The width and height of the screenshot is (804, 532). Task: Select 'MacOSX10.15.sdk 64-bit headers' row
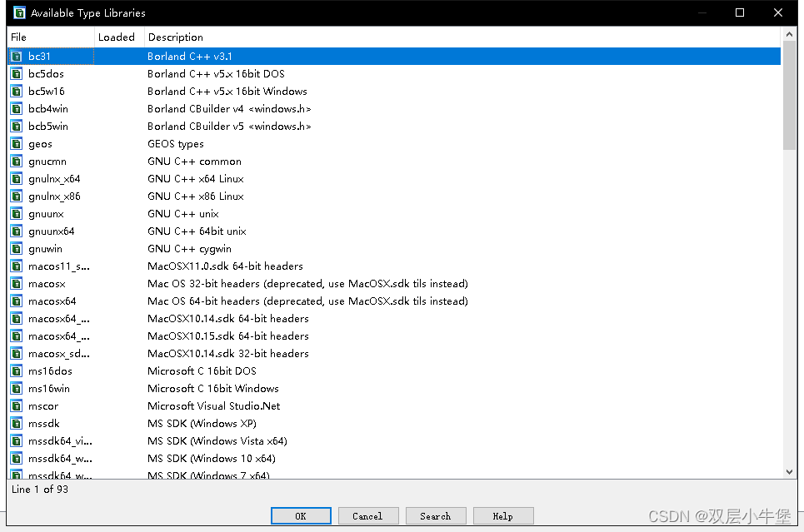394,336
